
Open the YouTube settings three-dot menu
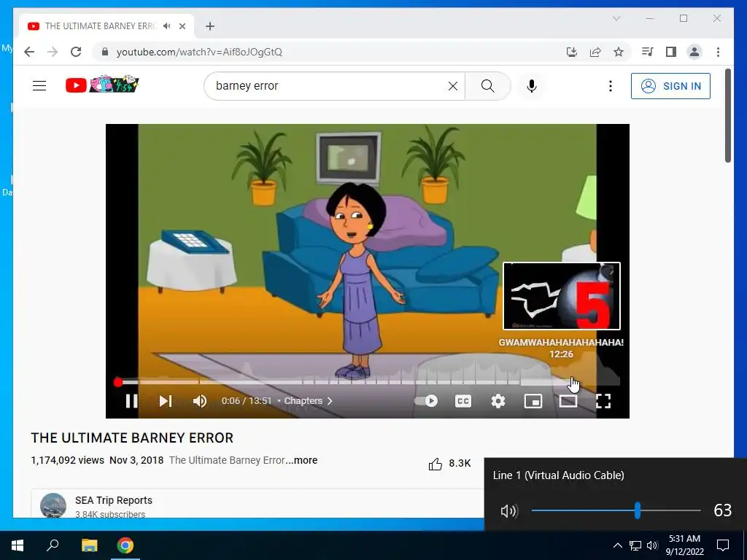pos(611,86)
